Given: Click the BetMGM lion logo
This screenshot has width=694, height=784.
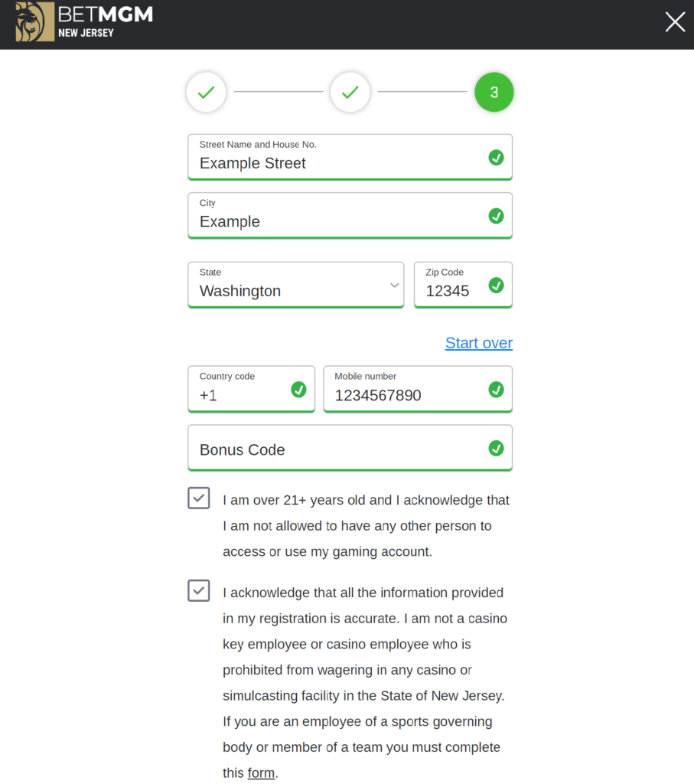Looking at the screenshot, I should (x=35, y=21).
